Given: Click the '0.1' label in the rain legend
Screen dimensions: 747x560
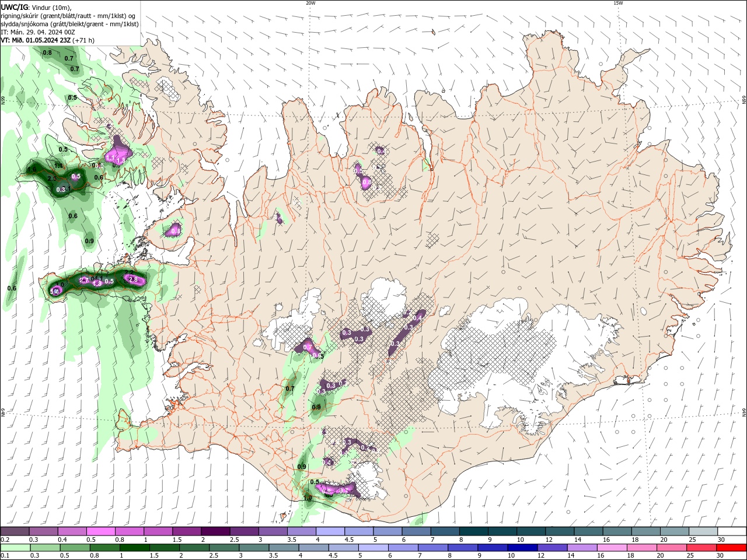Looking at the screenshot, I should (5, 556).
